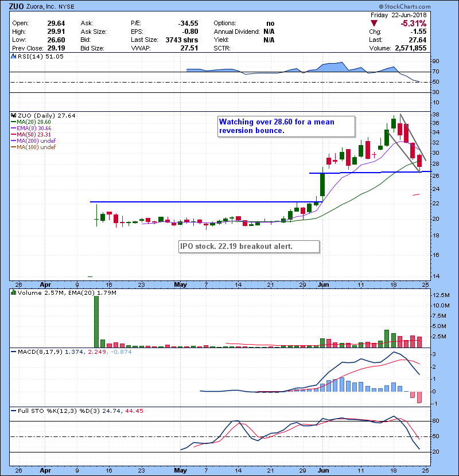Click the Open price 29.64
Screen dimensions: 459x476
click(56, 24)
